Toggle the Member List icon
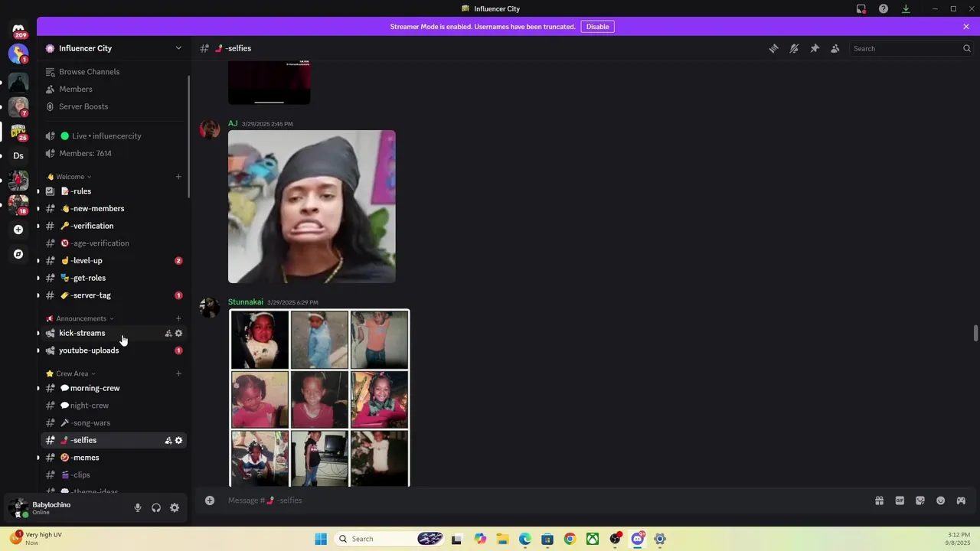The image size is (980, 551). pyautogui.click(x=835, y=48)
